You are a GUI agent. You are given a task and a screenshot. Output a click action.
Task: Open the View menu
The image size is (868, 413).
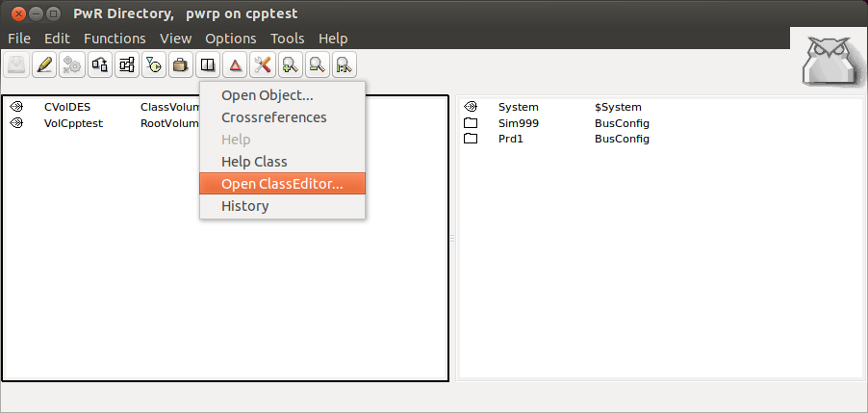[176, 39]
